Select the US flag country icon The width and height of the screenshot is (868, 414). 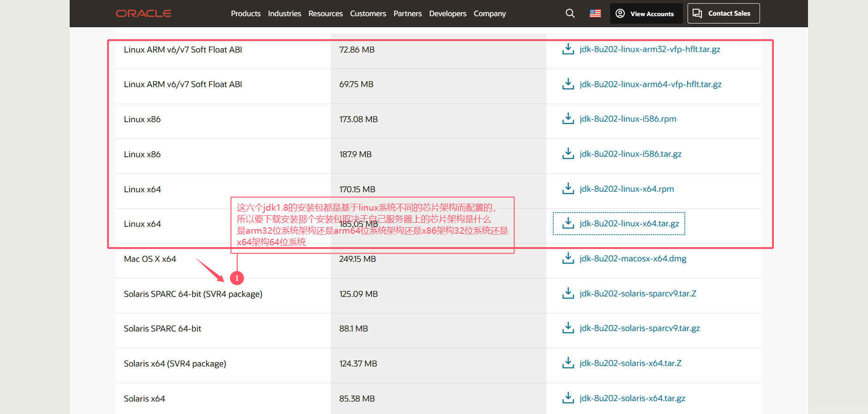(595, 13)
